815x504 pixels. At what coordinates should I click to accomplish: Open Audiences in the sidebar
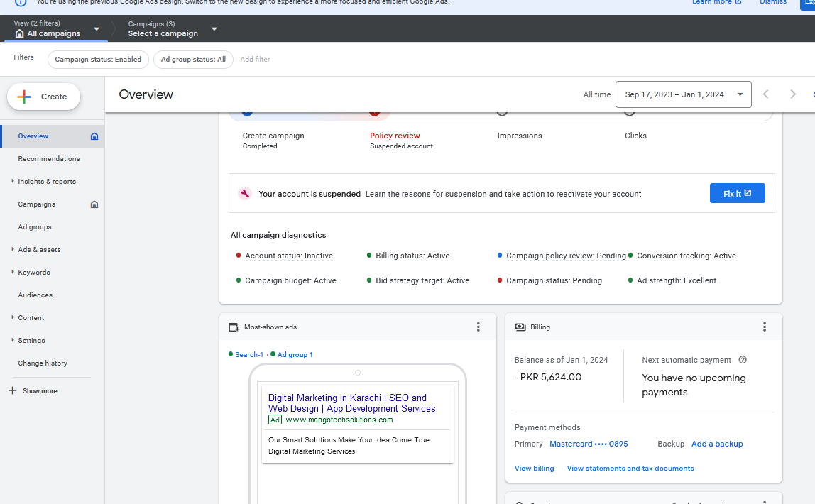(35, 295)
